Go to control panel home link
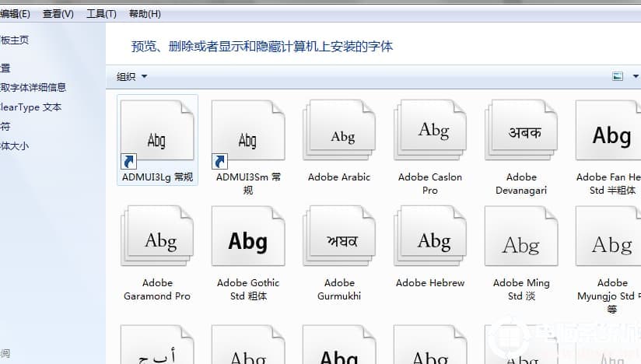Screen dimensions: 641x364 (x=14, y=40)
